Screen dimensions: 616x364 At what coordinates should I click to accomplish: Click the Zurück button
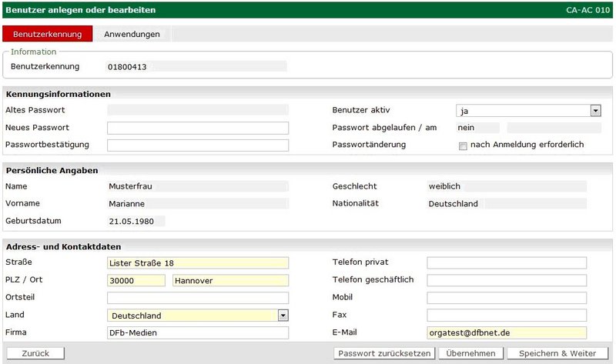(x=35, y=353)
